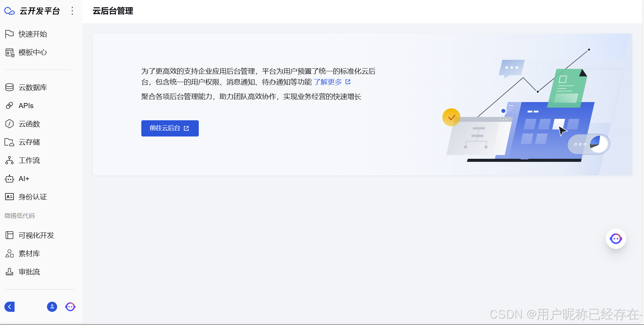Image resolution: width=644 pixels, height=325 pixels.
Task: Open the AI assistant icon in the sidebar footer
Action: (x=70, y=307)
